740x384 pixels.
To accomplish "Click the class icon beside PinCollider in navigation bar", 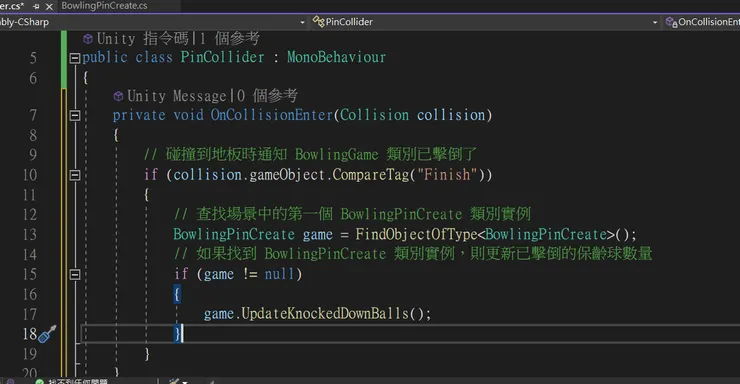I will click(319, 22).
